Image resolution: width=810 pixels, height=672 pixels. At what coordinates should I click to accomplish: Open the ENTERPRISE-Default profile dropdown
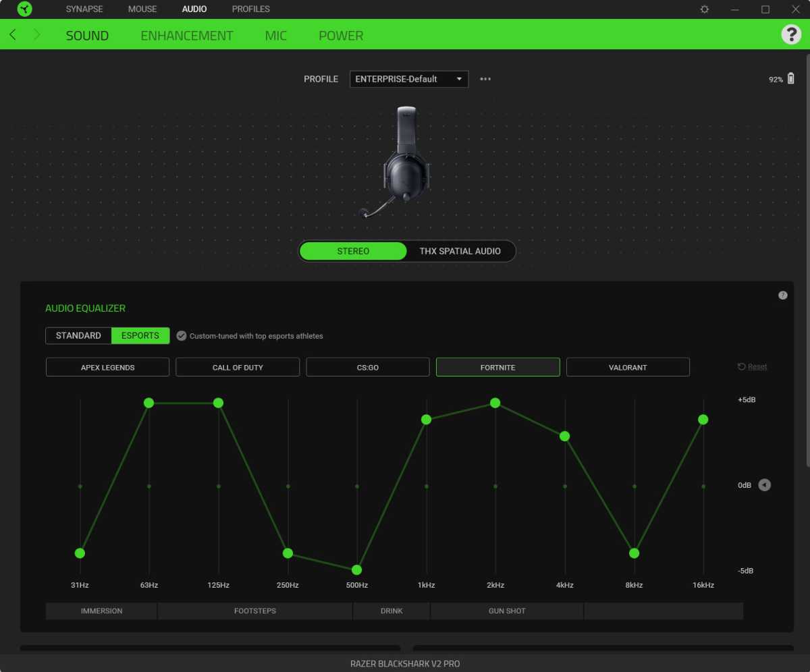point(409,79)
